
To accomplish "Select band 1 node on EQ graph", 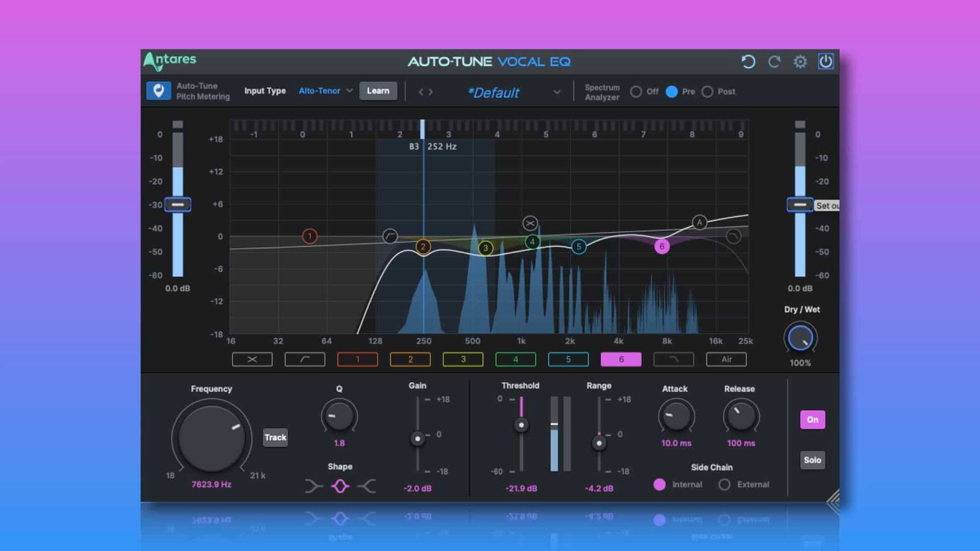I will pyautogui.click(x=310, y=236).
